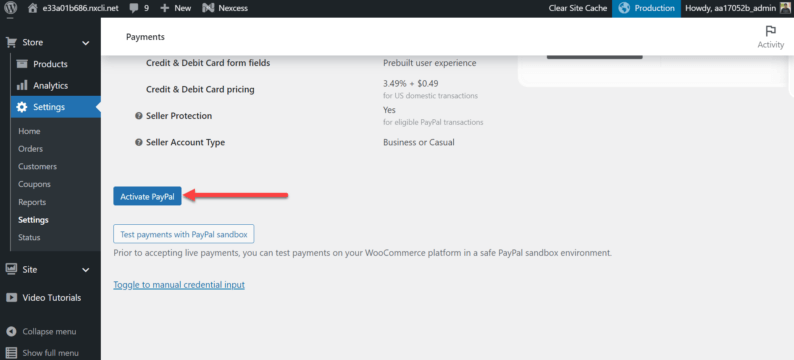Screen dimensions: 794x360
Task: Open the Reports submenu item
Action: click(32, 202)
